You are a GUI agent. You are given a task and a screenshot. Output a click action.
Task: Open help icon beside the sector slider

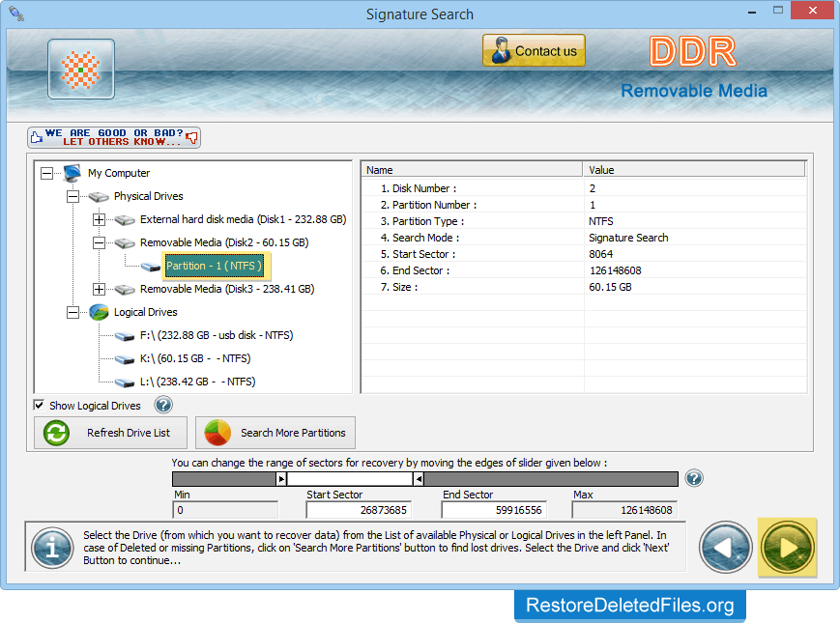pyautogui.click(x=694, y=478)
